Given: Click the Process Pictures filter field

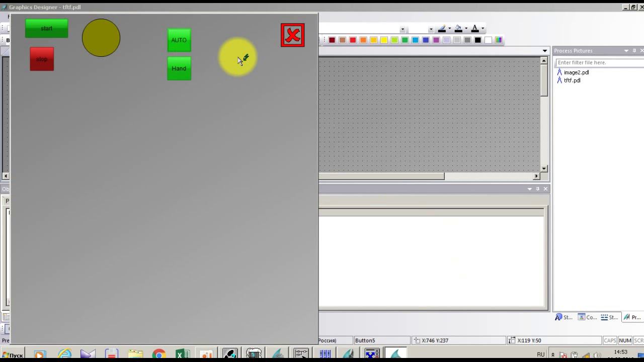Looking at the screenshot, I should 599,62.
